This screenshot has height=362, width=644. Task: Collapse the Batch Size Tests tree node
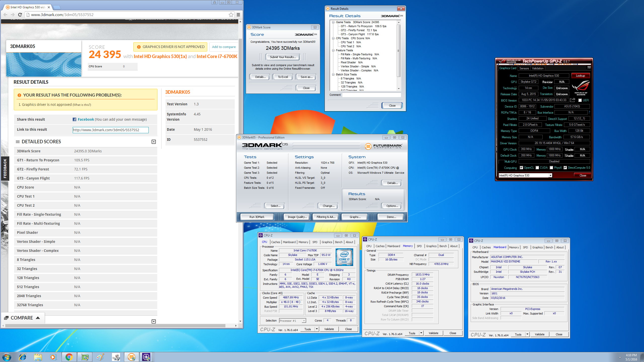click(x=333, y=74)
